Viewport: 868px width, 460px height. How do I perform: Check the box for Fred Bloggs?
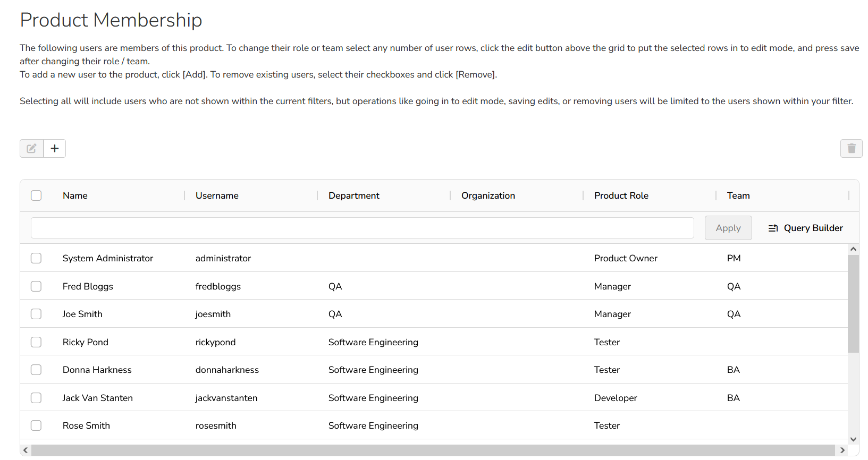click(x=36, y=286)
